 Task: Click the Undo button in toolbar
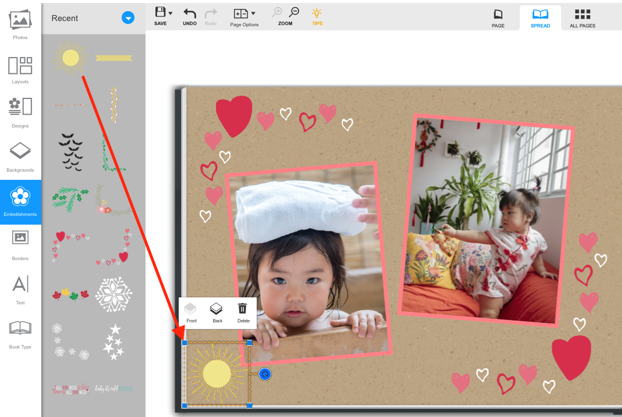189,15
